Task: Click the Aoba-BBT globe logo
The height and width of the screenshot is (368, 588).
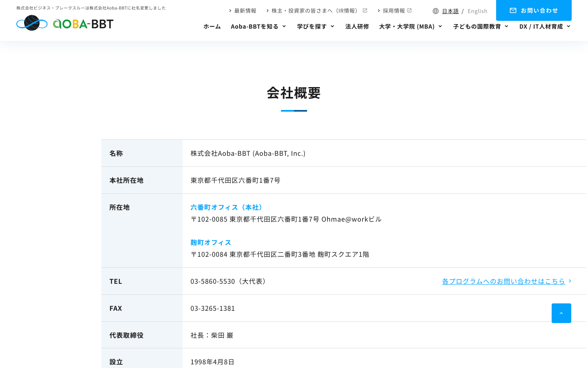Action: [x=32, y=23]
